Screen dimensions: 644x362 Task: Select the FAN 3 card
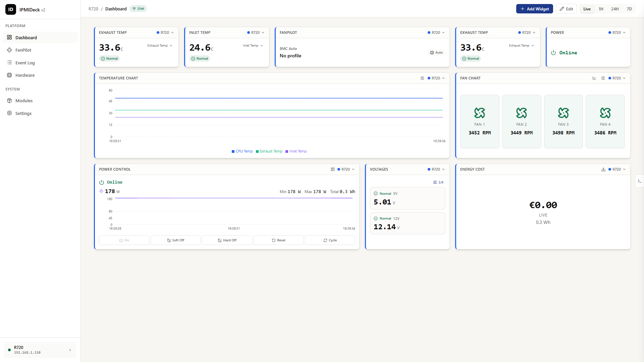point(563,121)
